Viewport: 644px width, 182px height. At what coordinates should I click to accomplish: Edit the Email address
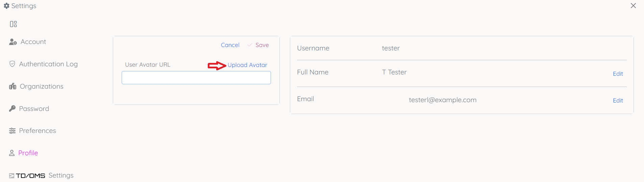point(618,100)
